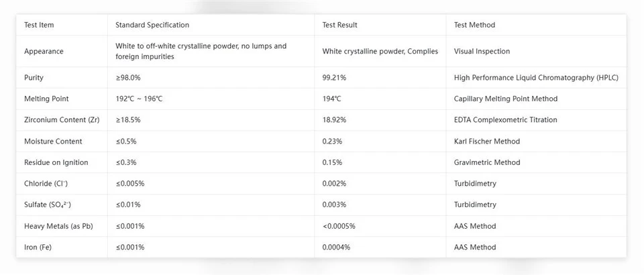
Task: Click the Gravimetric Method cell
Action: tap(487, 162)
